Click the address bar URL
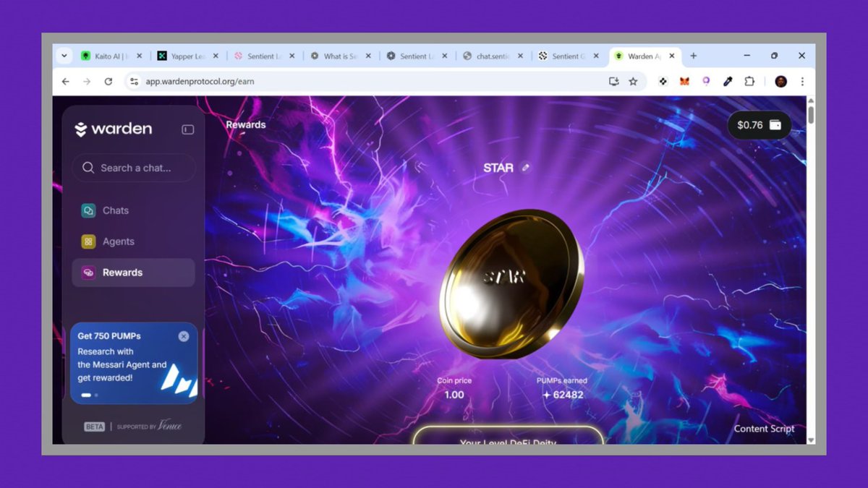868x488 pixels. click(x=200, y=82)
